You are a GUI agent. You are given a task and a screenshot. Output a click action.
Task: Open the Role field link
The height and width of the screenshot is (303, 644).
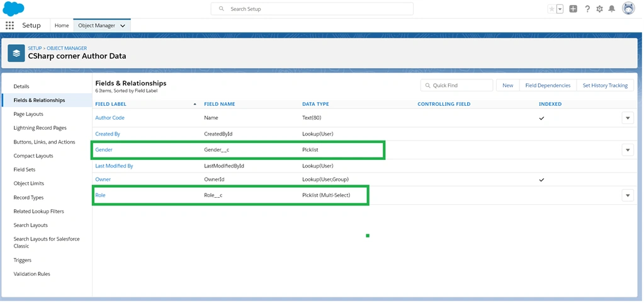100,195
